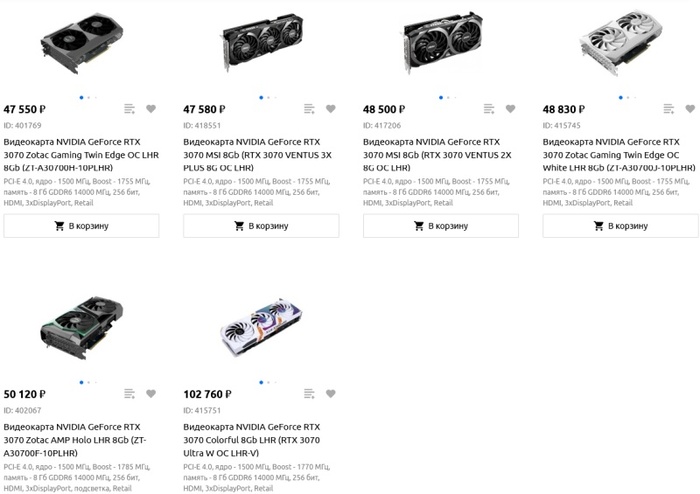Add the 48 830 ₽ white Zotac to cart
The image size is (700, 494).
(620, 226)
